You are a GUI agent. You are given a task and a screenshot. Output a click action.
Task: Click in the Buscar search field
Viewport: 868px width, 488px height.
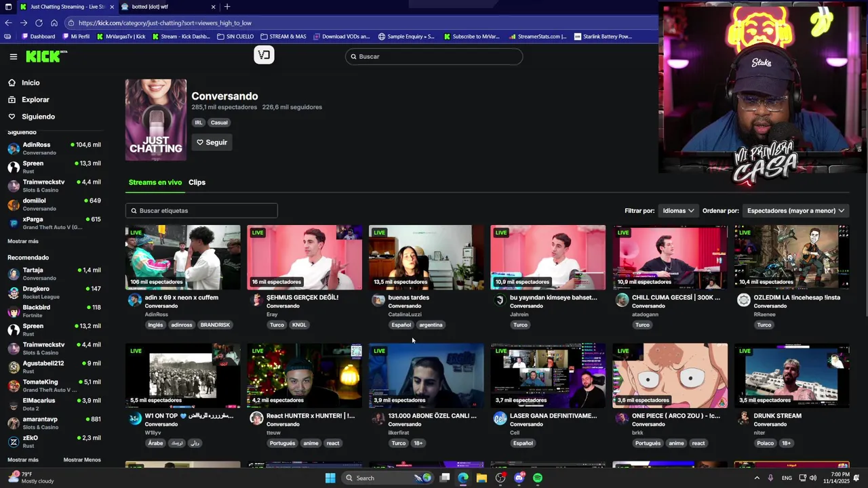[x=434, y=56]
